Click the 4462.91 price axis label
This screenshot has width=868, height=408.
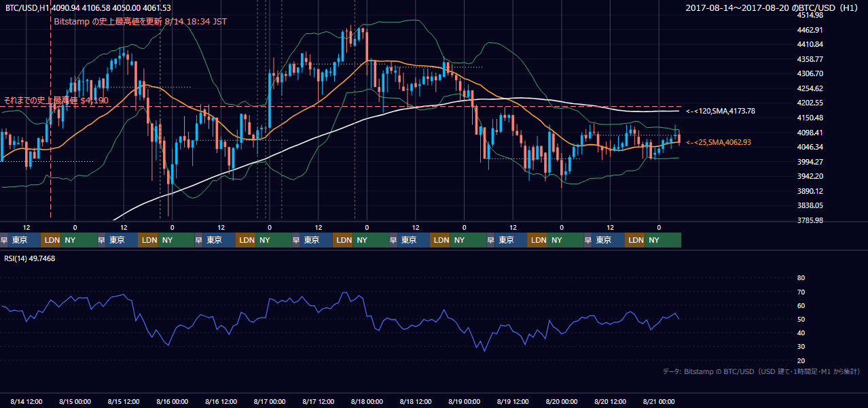tap(810, 30)
